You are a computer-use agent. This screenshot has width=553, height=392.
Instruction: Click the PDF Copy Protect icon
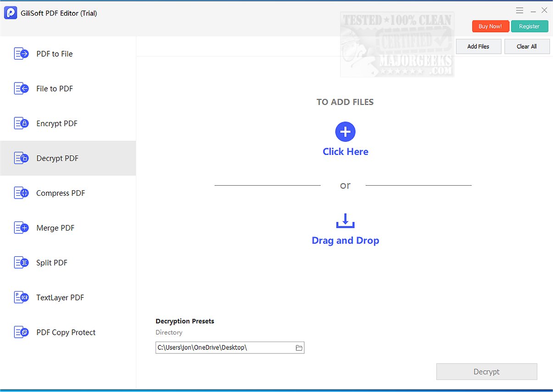coord(22,332)
